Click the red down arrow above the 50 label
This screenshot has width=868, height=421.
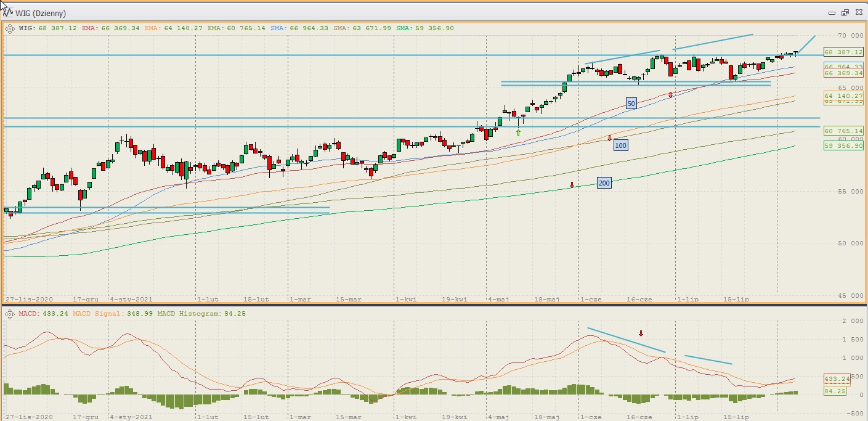[671, 94]
